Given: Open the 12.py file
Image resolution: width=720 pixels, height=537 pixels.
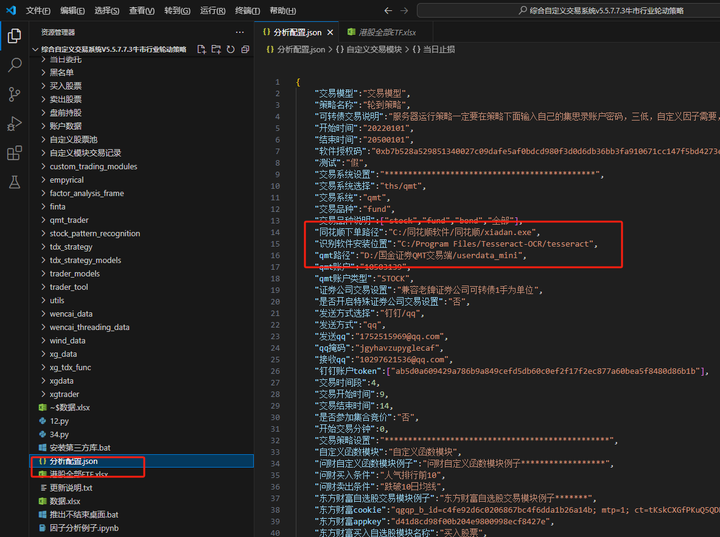Looking at the screenshot, I should [x=59, y=420].
